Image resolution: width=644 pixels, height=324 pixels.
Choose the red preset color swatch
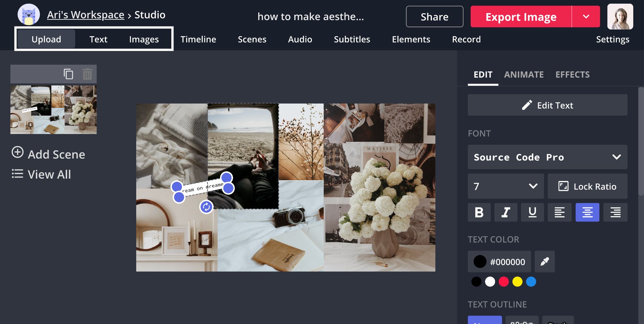click(504, 281)
